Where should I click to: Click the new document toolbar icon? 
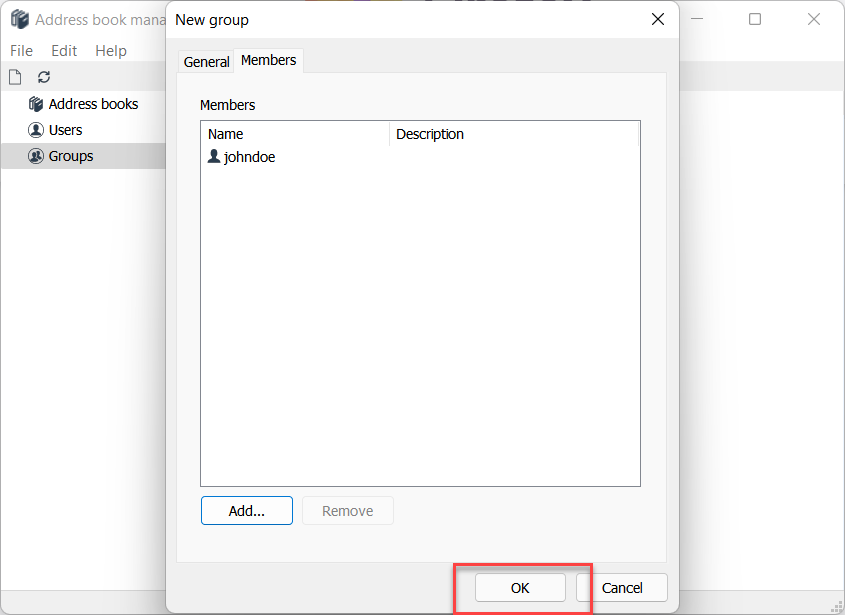(15, 77)
